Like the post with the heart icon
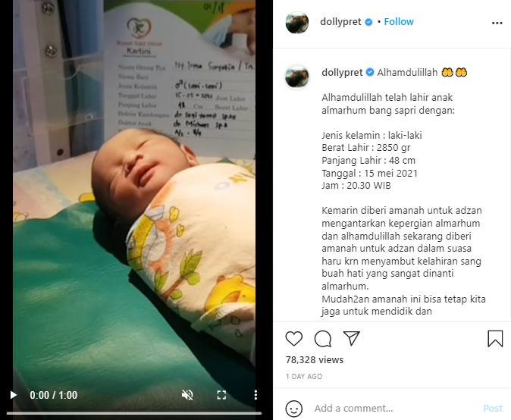511x420 pixels. (294, 339)
